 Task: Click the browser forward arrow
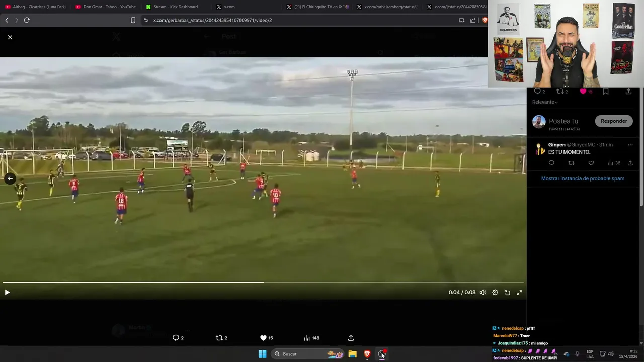coord(17,20)
